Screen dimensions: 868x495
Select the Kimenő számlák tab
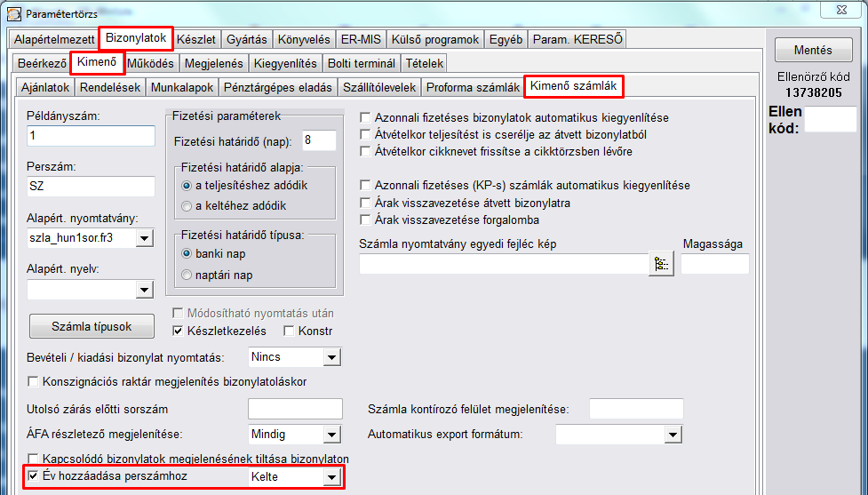[574, 86]
